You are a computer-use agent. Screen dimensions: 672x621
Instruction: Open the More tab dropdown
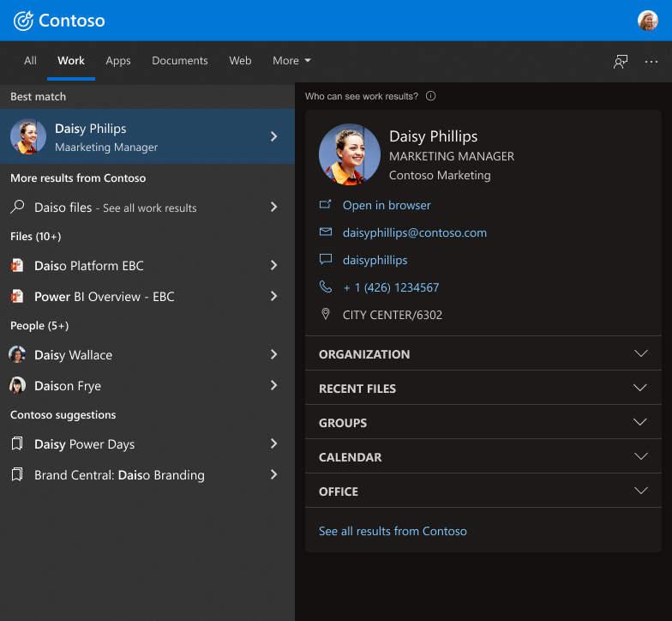291,61
